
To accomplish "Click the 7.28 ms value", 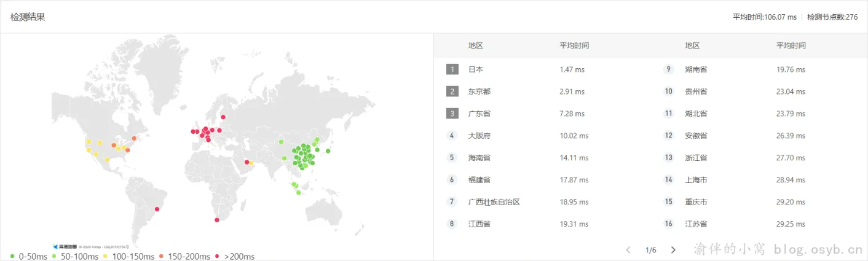I will [x=572, y=114].
